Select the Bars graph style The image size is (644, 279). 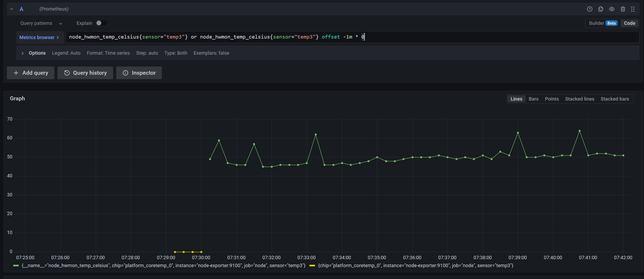pyautogui.click(x=533, y=99)
